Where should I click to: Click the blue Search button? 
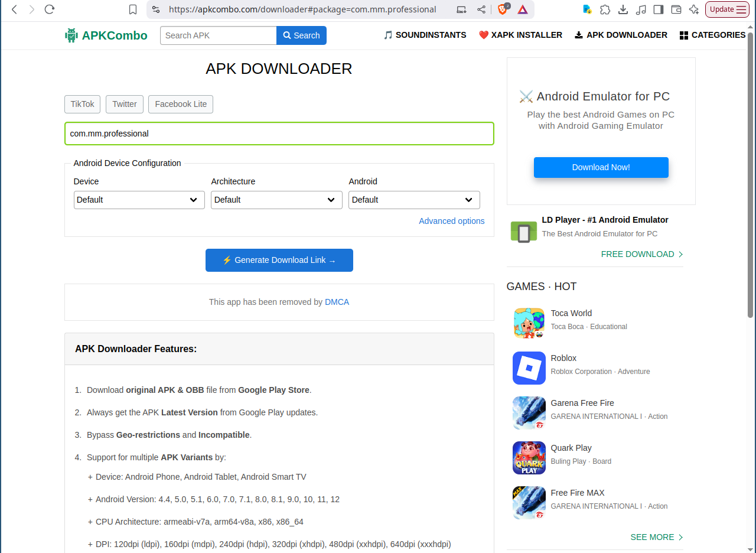click(301, 35)
